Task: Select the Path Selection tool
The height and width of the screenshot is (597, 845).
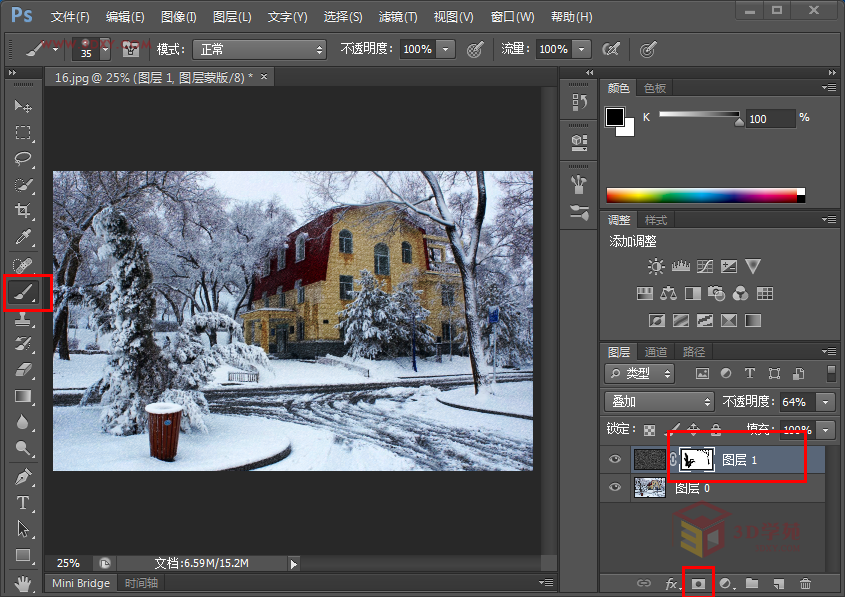Action: click(x=23, y=529)
